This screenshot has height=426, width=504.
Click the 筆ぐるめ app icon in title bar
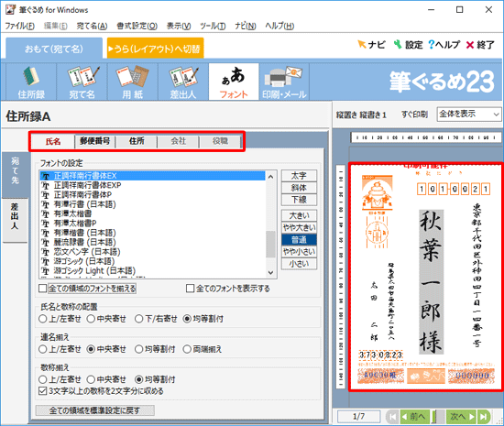pos(10,10)
